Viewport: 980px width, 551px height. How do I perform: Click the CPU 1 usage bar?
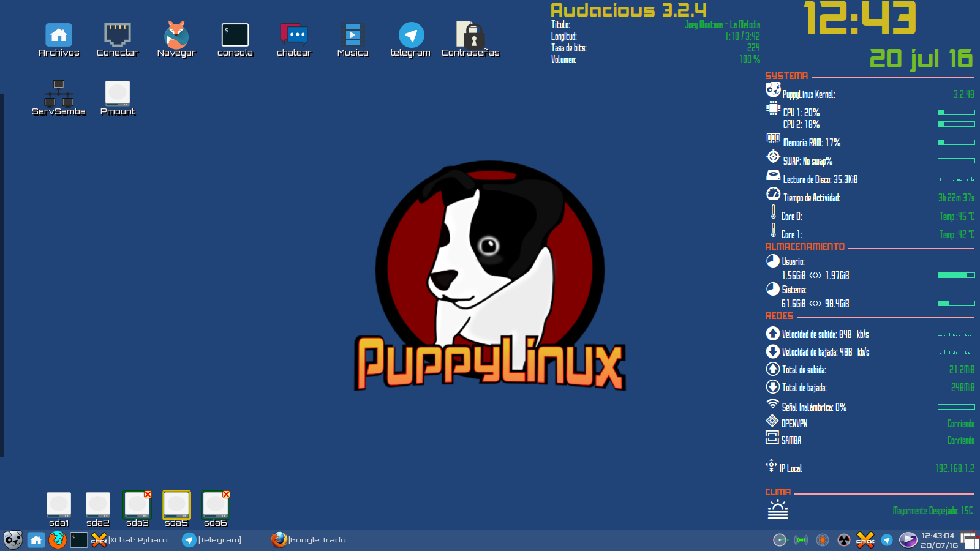(956, 113)
